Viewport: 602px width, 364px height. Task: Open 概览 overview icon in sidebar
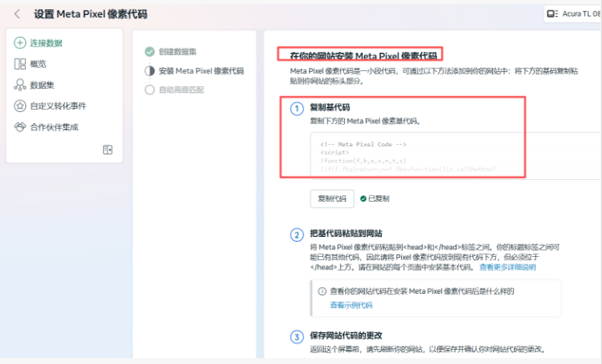click(x=20, y=64)
